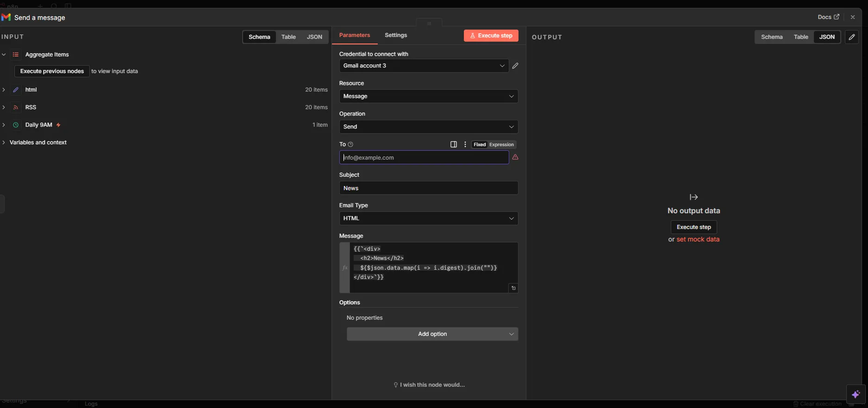Click the No properties text
Image resolution: width=868 pixels, height=408 pixels.
click(365, 318)
